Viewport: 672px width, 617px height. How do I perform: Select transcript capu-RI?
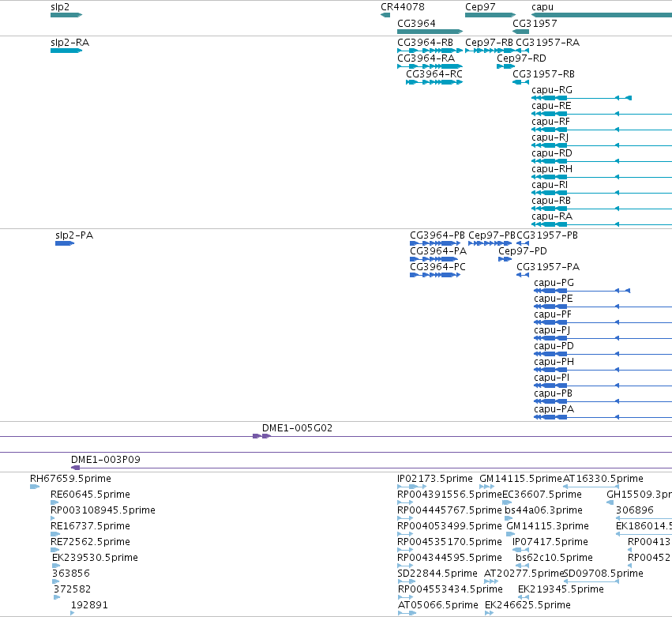[550, 185]
